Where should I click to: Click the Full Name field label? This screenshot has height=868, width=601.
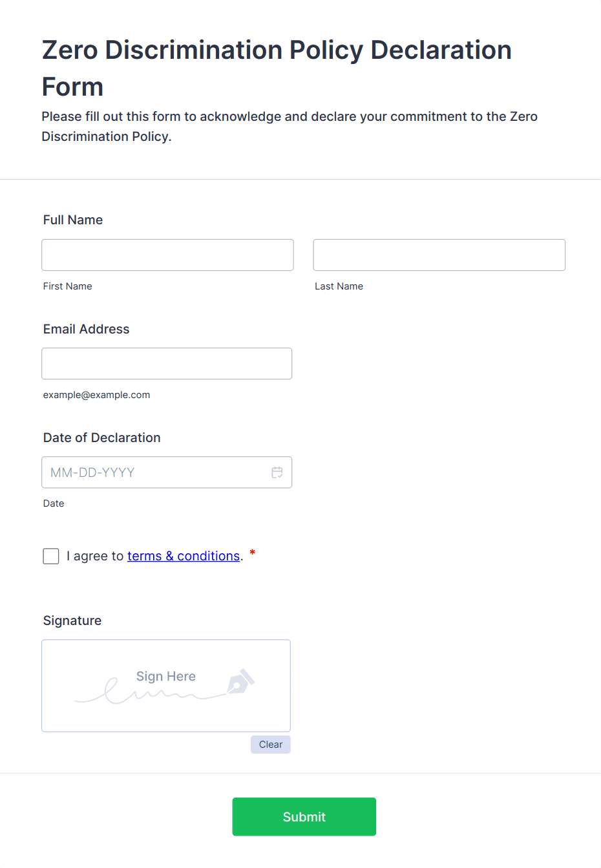click(73, 220)
